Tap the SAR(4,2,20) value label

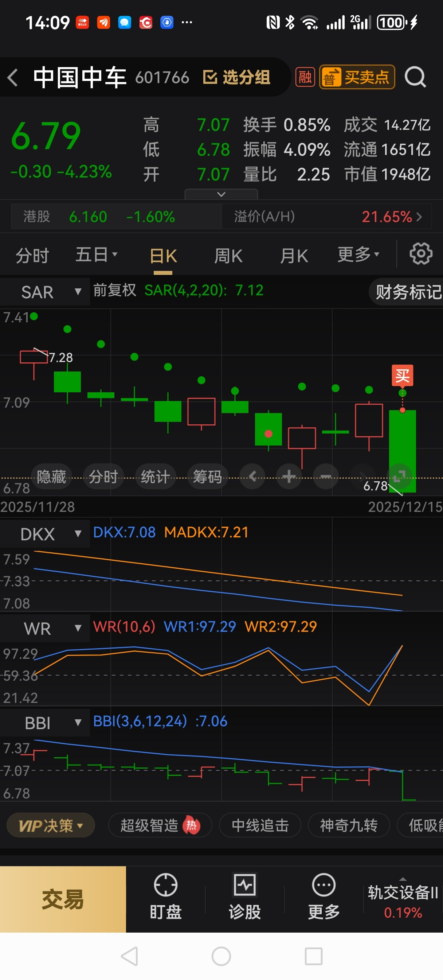204,290
